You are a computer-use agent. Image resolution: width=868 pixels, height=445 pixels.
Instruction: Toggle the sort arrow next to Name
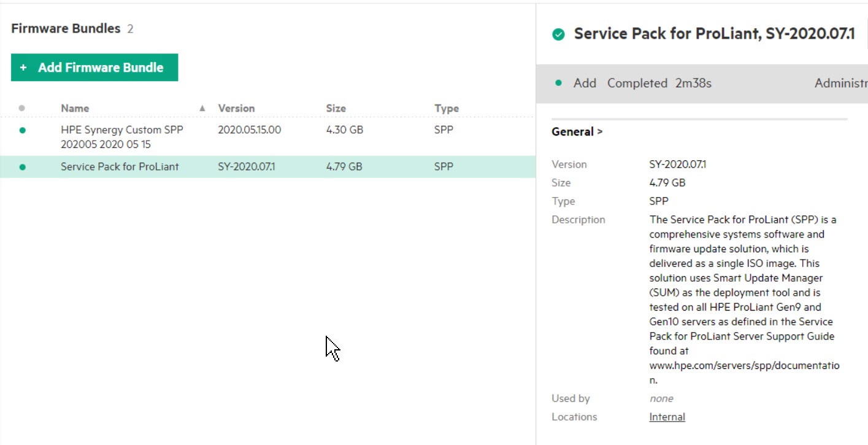tap(202, 109)
